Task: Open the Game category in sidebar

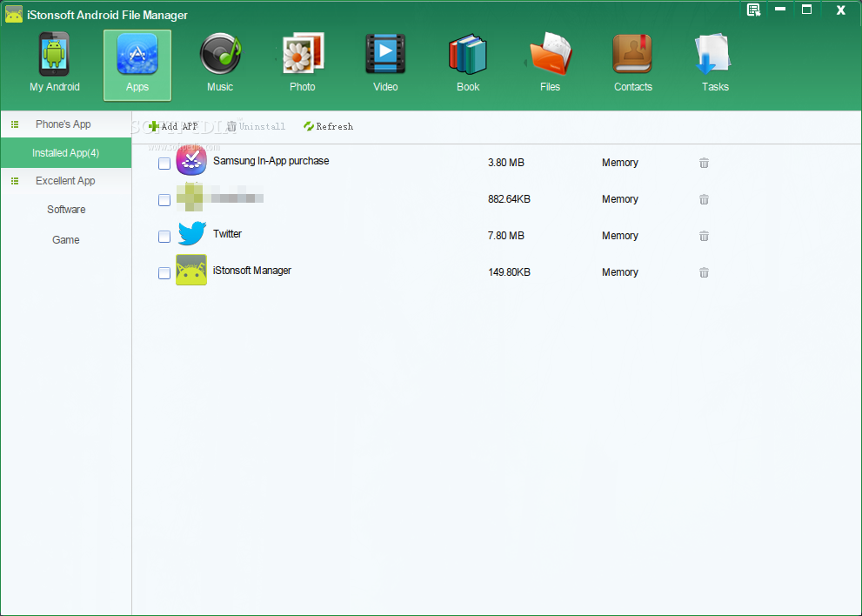Action: pyautogui.click(x=66, y=240)
